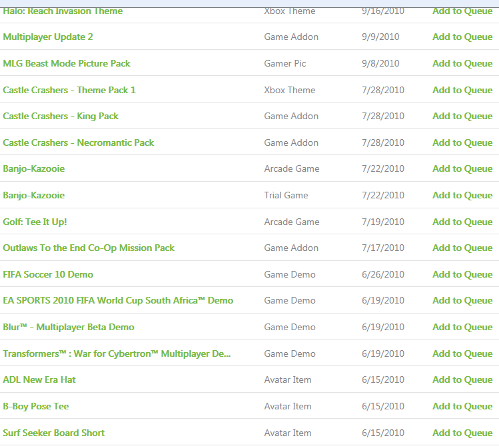Open Outlaws To the End Co-Op Mission Pack

pos(89,248)
